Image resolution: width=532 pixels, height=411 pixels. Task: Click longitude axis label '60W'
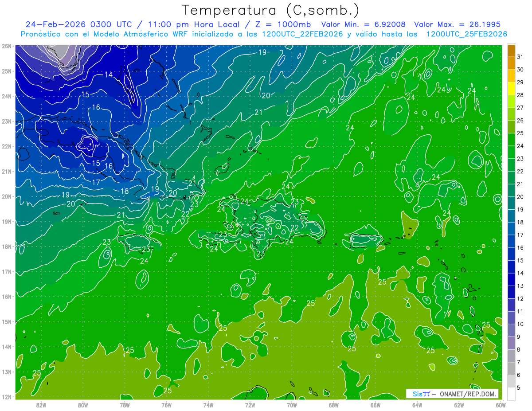click(x=500, y=405)
